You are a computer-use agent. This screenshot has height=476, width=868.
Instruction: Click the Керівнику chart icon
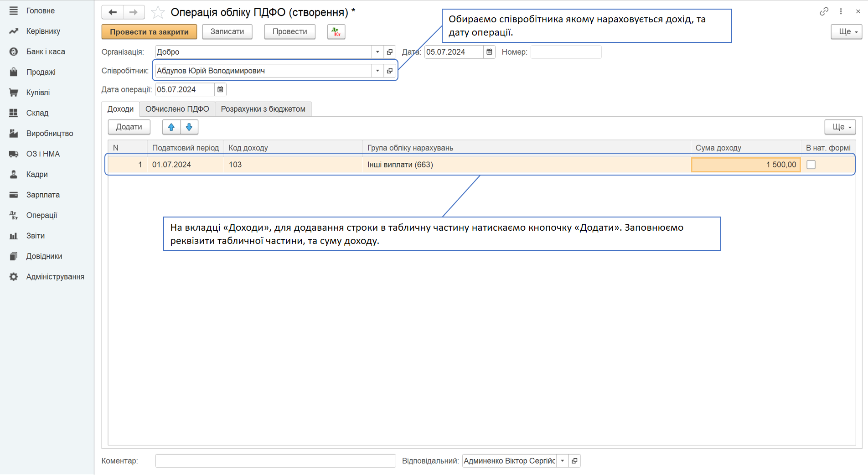tap(14, 31)
